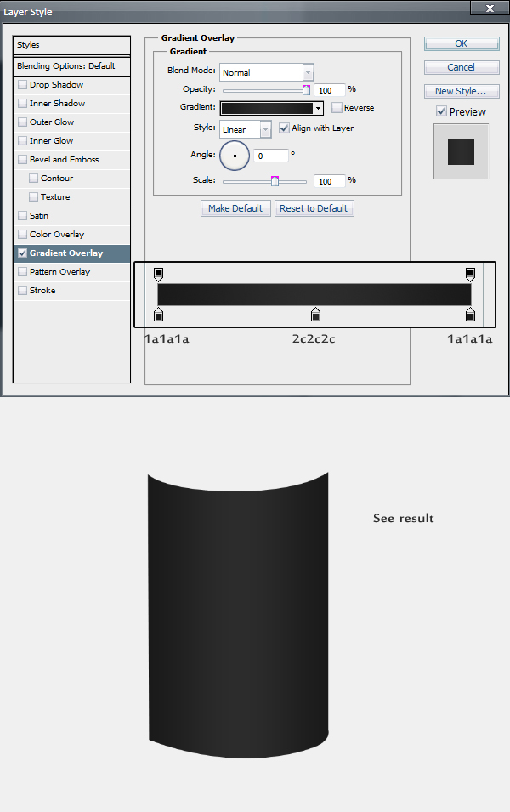
Task: Select the middle 2c2c2c color stop
Action: [x=315, y=315]
